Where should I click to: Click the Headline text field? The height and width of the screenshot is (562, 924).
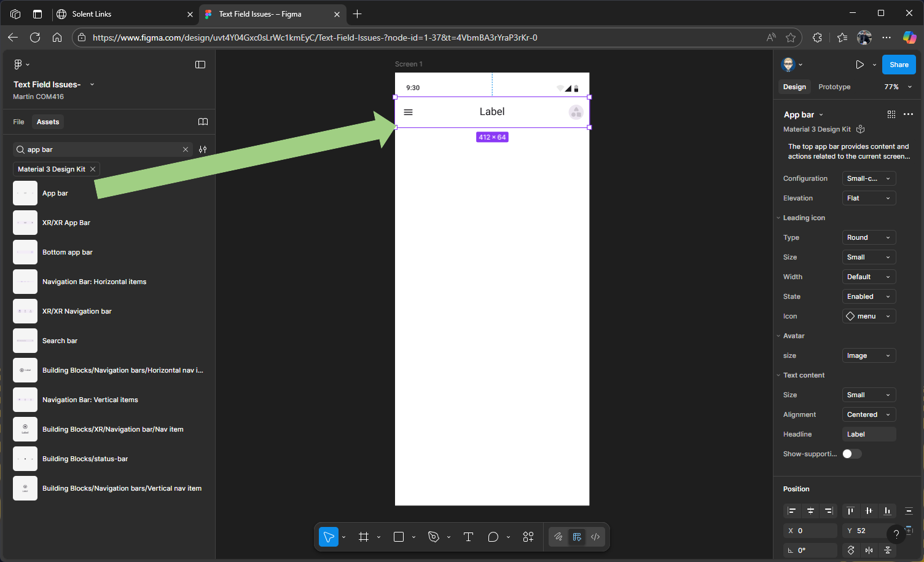pyautogui.click(x=868, y=434)
